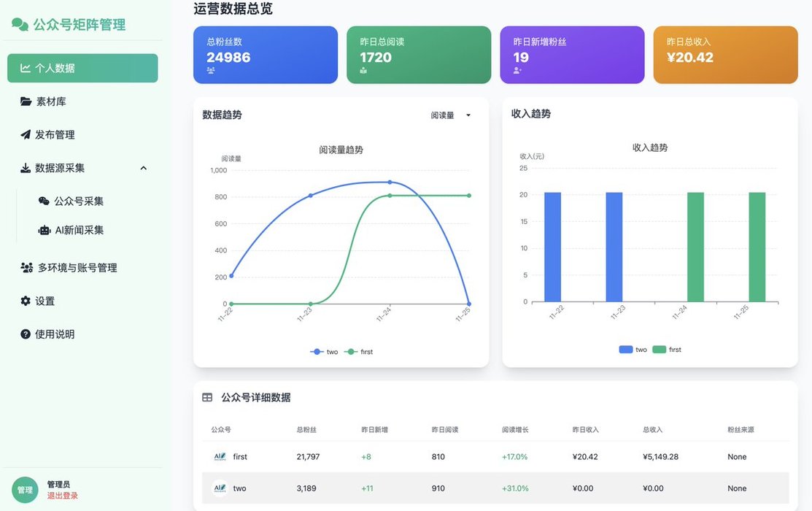The height and width of the screenshot is (511, 812).
Task: Click the users icon for 多环境与账号管理
Action: 27,268
